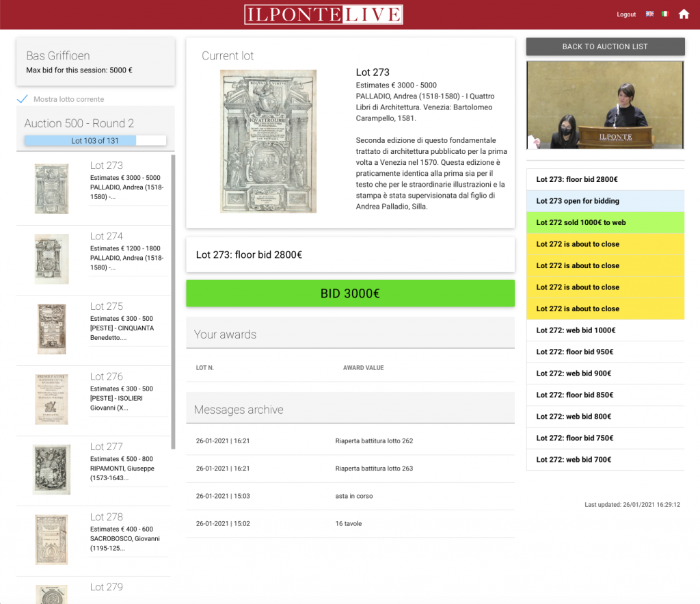Viewport: 700px width, 604px height.
Task: Open the Lot 276 thumbnail in list
Action: point(52,399)
